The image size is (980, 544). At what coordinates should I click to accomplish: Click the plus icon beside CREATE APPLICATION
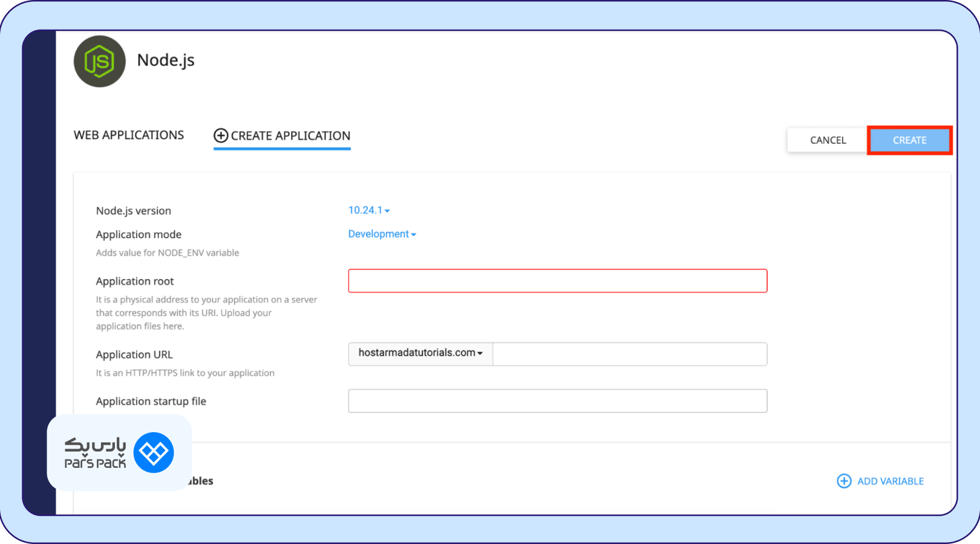click(x=221, y=135)
